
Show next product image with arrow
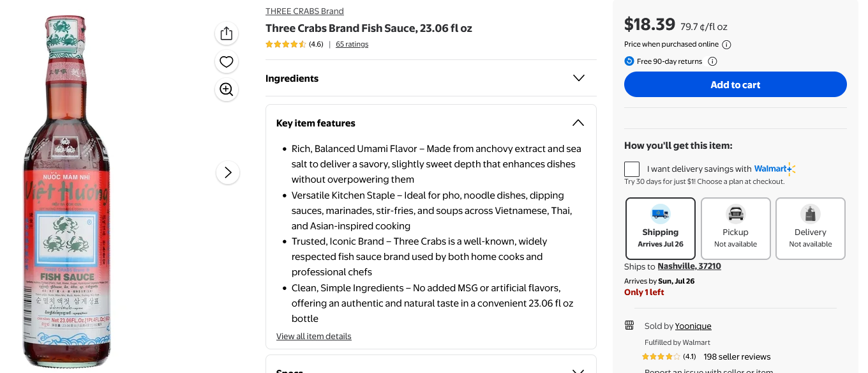(228, 172)
